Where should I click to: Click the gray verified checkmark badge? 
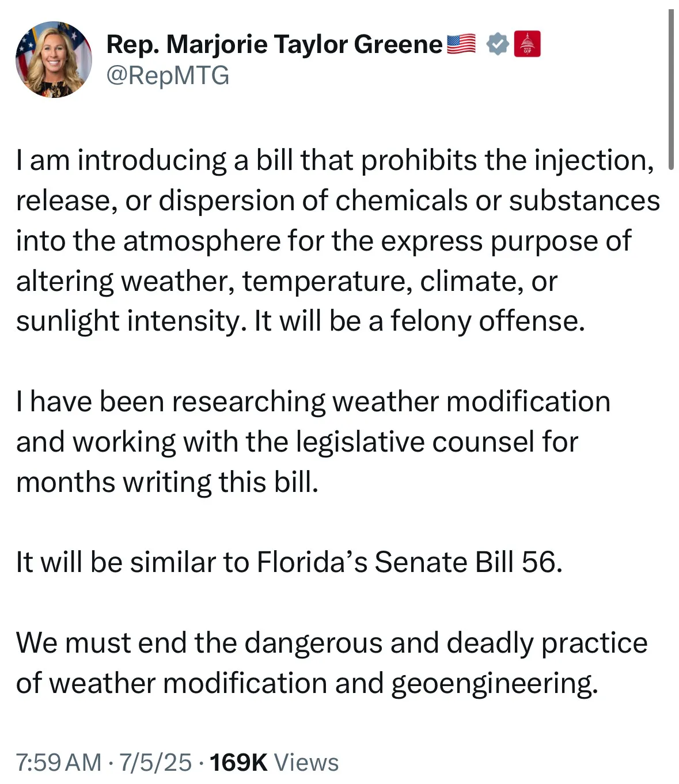pyautogui.click(x=497, y=44)
